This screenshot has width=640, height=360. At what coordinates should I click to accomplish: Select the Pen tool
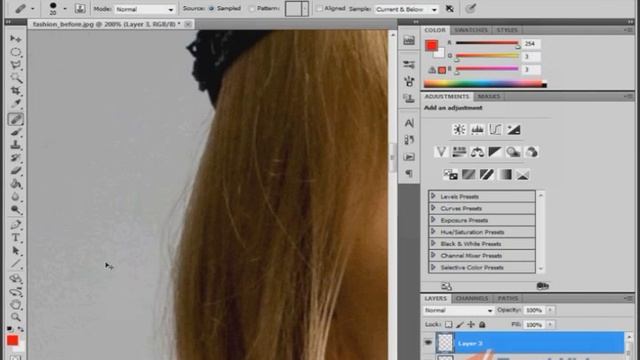[16, 224]
